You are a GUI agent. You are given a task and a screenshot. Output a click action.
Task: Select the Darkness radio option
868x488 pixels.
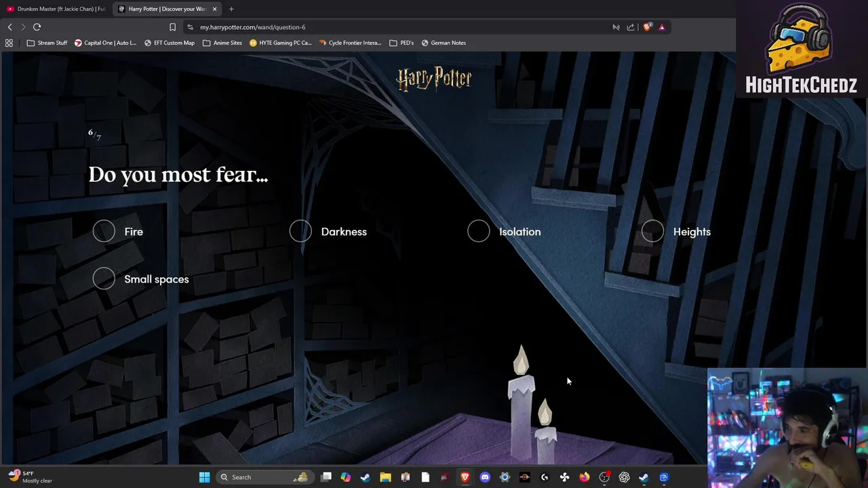[300, 232]
